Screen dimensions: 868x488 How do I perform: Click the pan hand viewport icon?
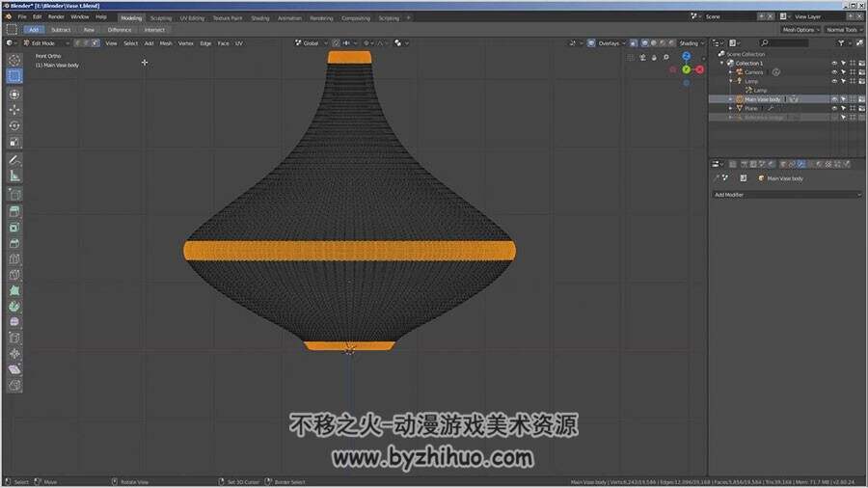pos(654,58)
